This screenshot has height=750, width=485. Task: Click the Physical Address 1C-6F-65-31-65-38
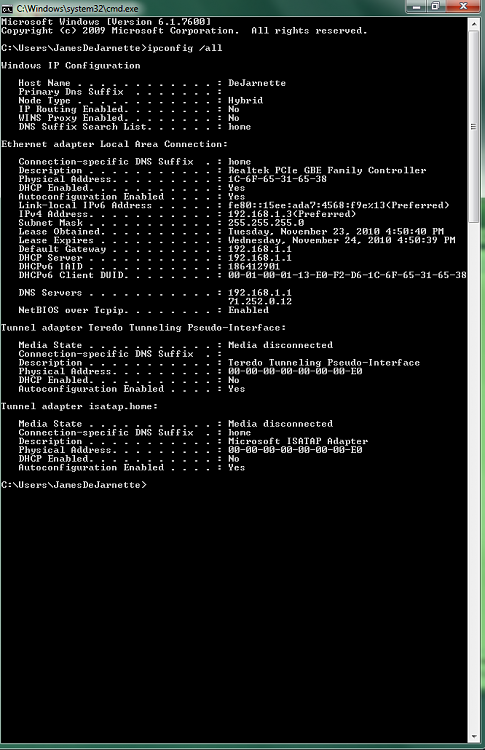pyautogui.click(x=277, y=179)
